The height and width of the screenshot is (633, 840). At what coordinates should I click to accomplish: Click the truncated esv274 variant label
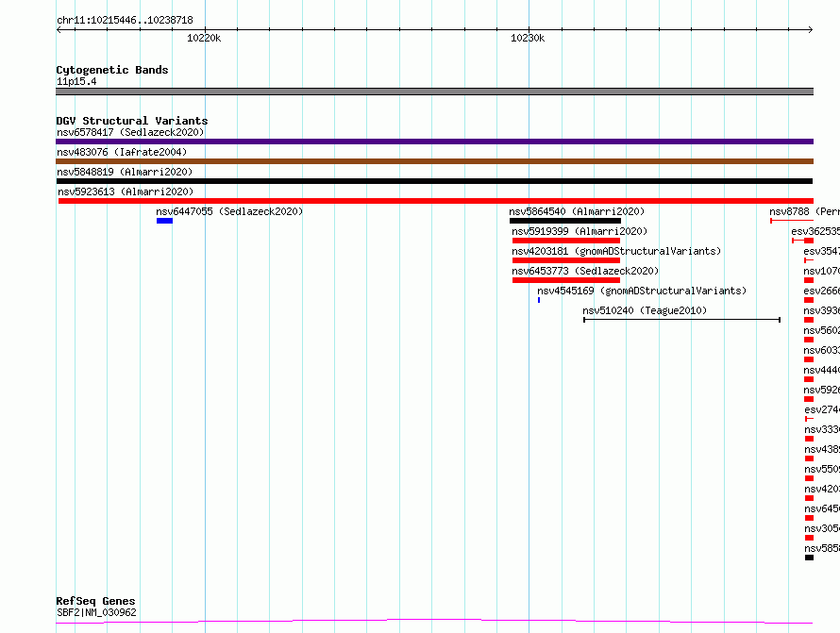pyautogui.click(x=822, y=409)
